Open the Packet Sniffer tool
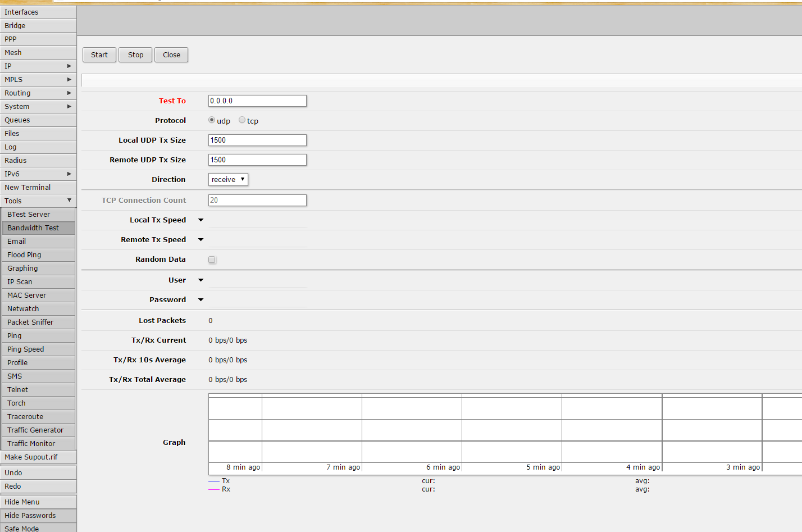 (x=39, y=322)
